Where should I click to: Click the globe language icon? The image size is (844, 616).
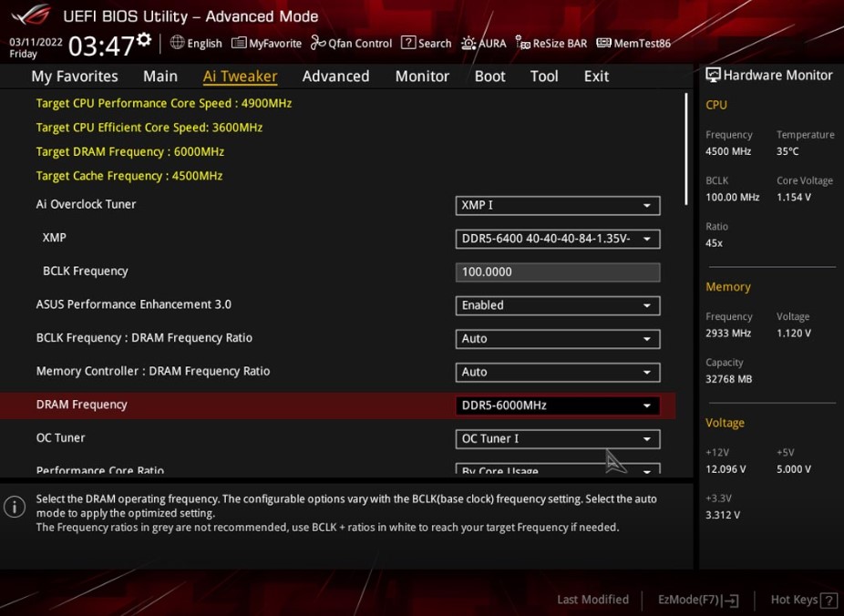(x=177, y=43)
